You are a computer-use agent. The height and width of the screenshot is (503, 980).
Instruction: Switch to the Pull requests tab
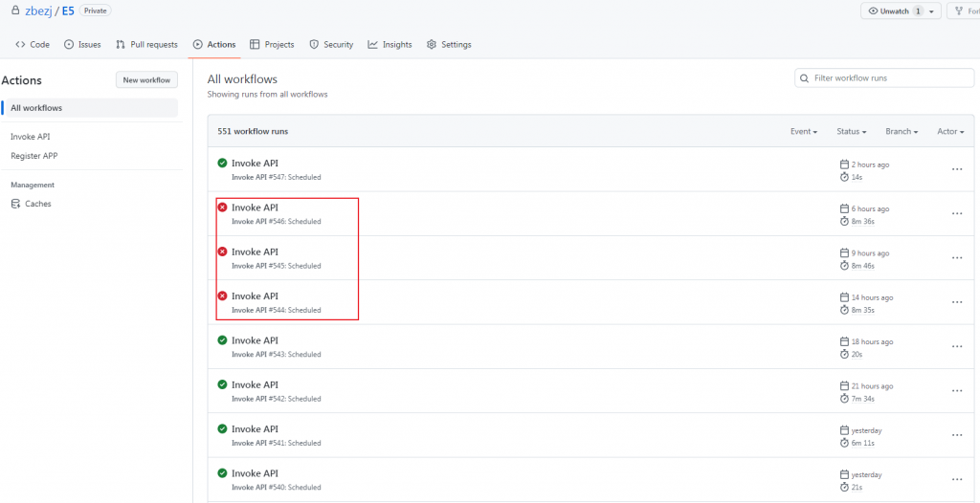[x=146, y=45]
